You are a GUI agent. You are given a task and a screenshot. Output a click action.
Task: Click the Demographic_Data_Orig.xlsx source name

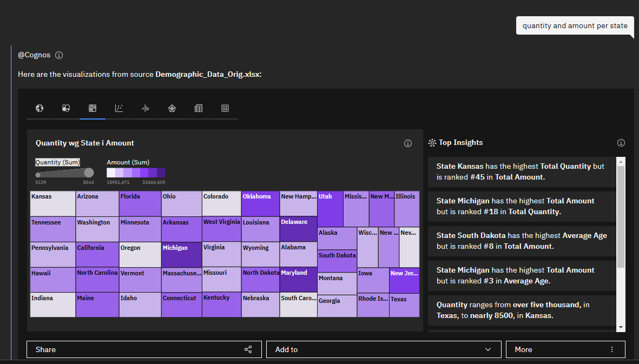(208, 74)
